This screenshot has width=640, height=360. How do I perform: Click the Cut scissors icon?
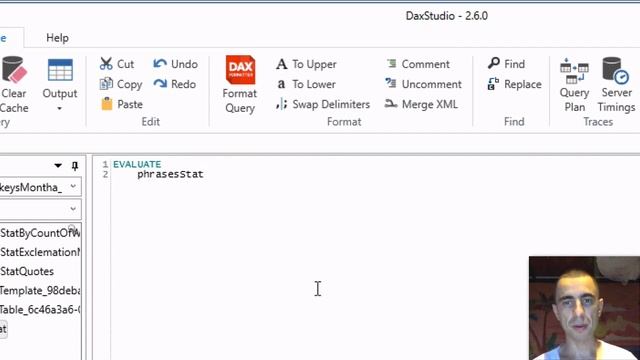[106, 64]
